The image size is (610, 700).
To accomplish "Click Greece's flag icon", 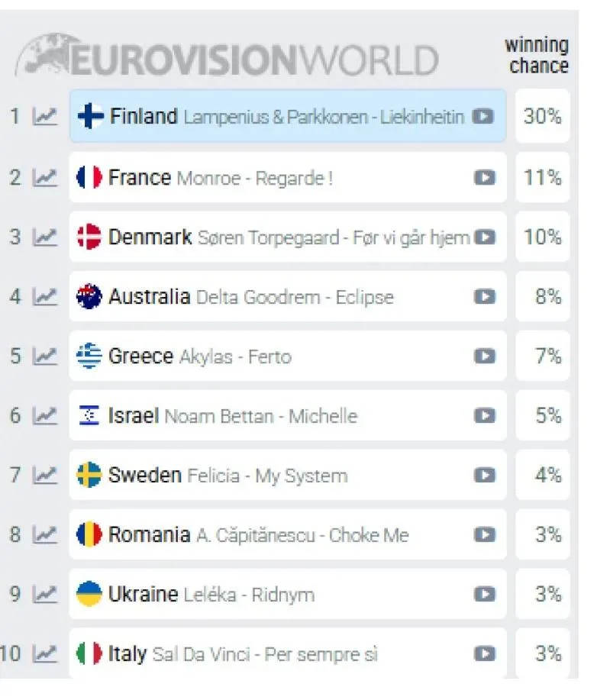I will [x=89, y=356].
